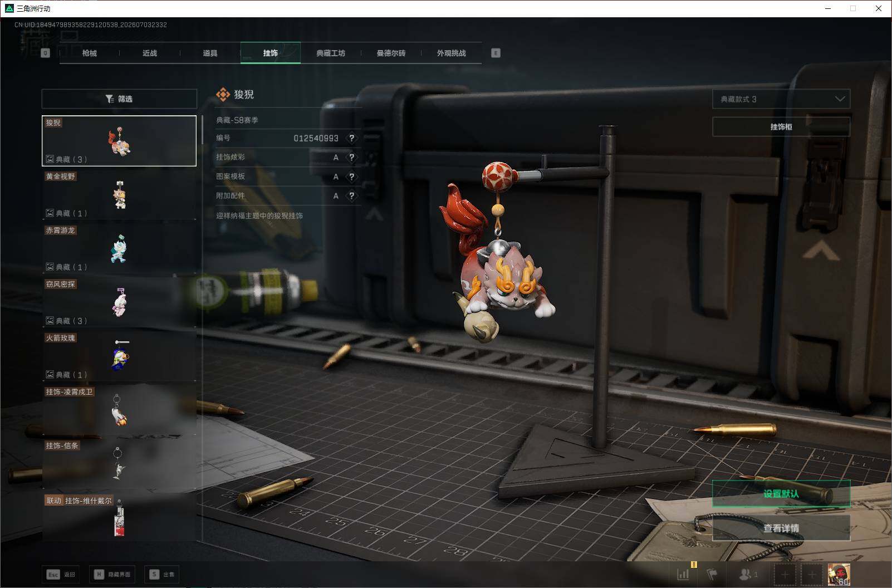Viewport: 892px width, 588px height.
Task: Open the 筛选 filter button
Action: point(119,99)
